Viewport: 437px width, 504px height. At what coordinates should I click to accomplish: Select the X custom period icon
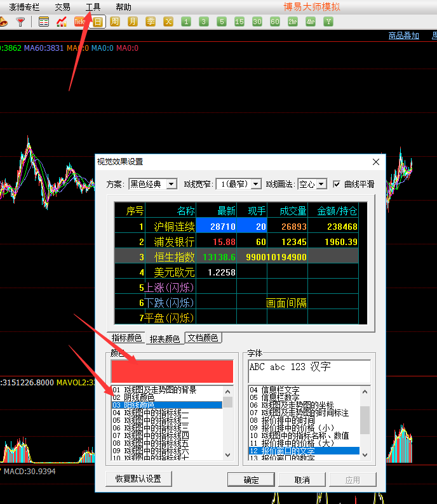tap(168, 22)
